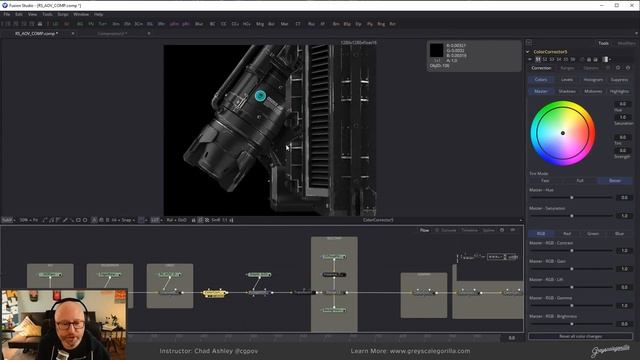Open the Edit menu
This screenshot has height=360, width=640.
(x=19, y=14)
